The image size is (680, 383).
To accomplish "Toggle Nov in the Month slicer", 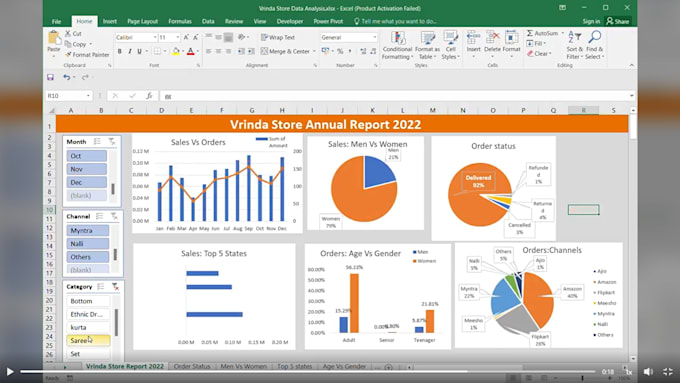I will (x=87, y=169).
